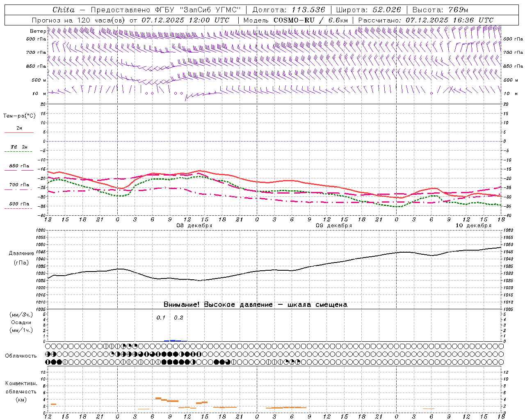Click the blue precipitation bar on the chart
This screenshot has width=525, height=420.
175,340
